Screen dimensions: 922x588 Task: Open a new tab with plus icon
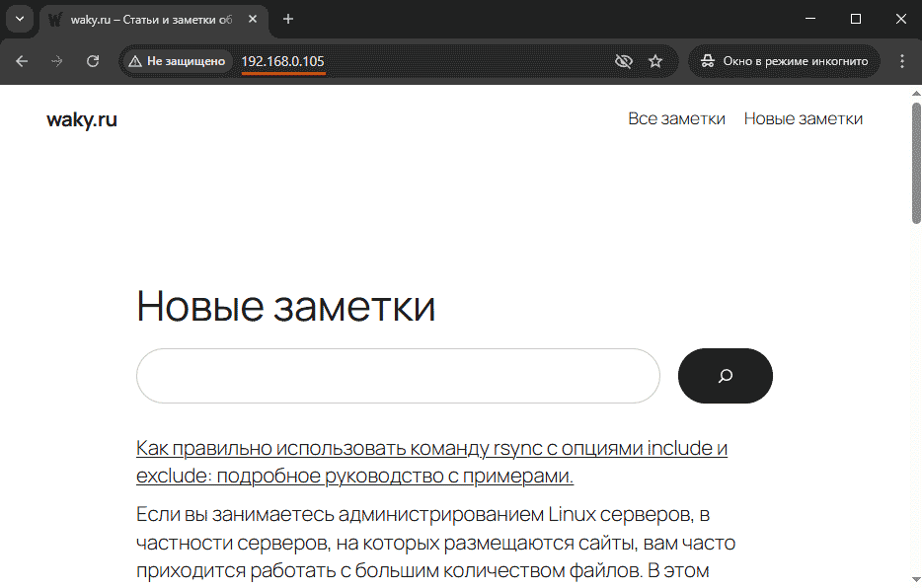pos(287,20)
